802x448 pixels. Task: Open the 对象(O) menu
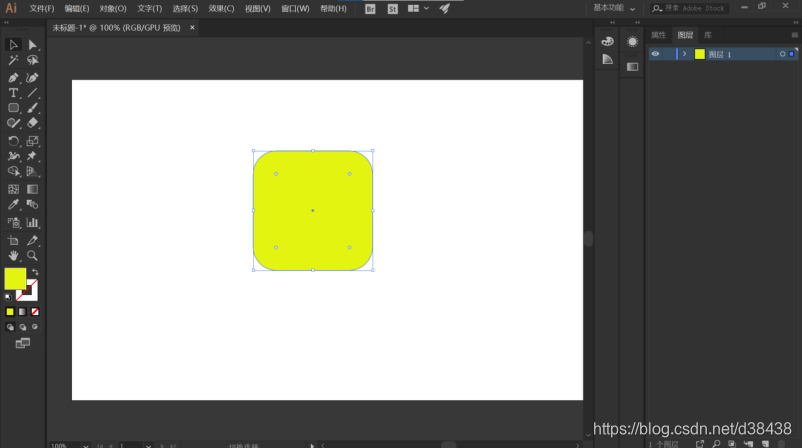tap(113, 9)
